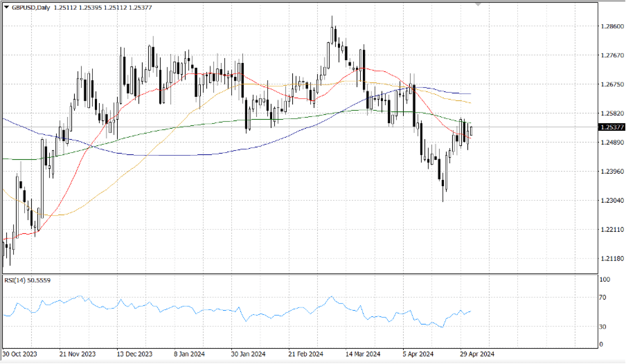Viewport: 626px width, 364px height.
Task: Click the 30 Oct 2023 date label
Action: click(x=20, y=354)
